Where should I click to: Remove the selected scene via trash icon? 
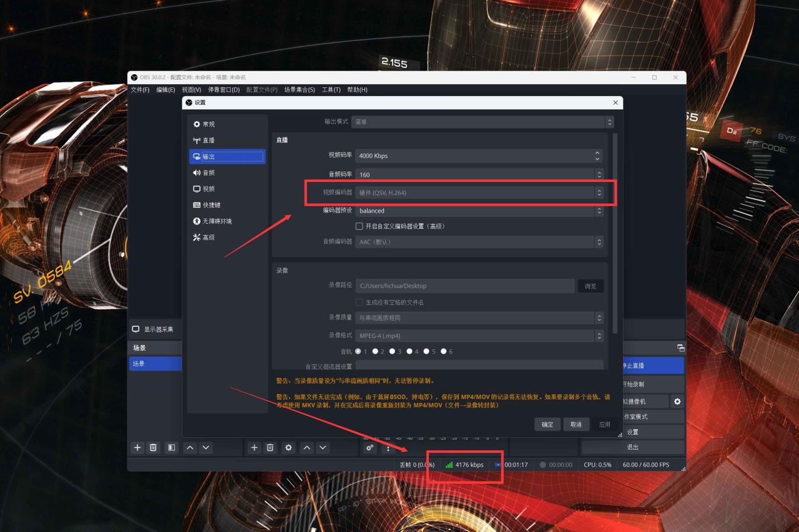(154, 448)
